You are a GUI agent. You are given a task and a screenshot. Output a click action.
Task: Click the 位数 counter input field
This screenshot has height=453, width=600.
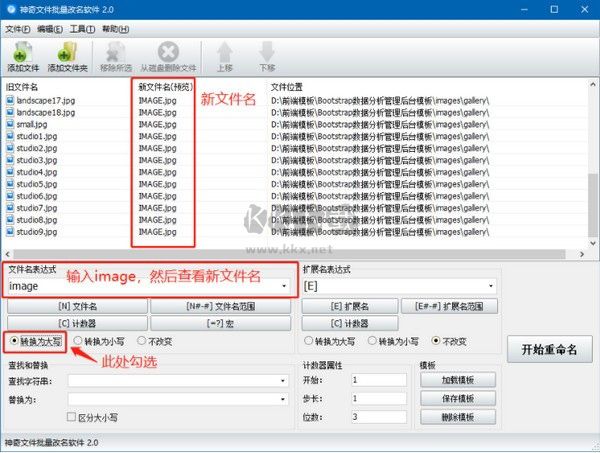coord(379,417)
